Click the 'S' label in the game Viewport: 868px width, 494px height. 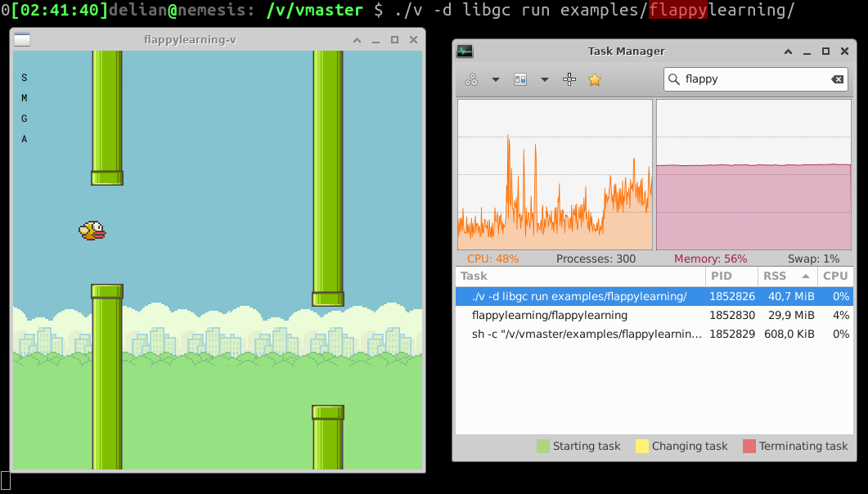[25, 78]
